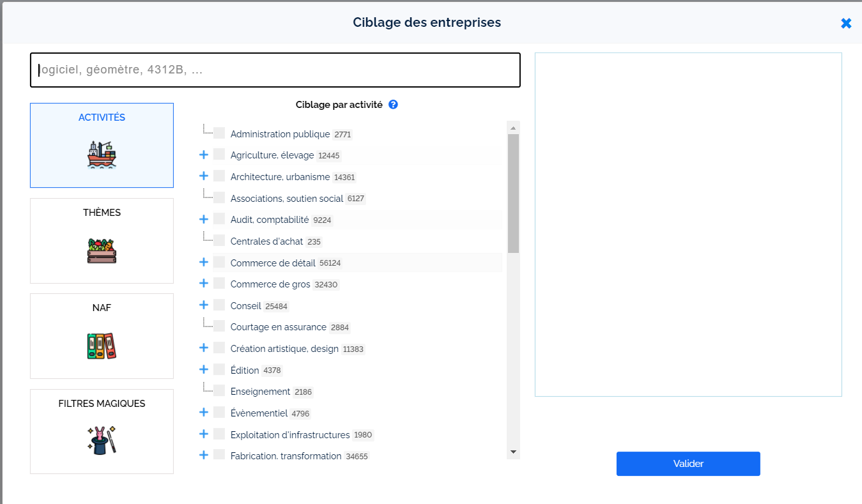
Task: Click the scroll down arrow of activity list
Action: coord(513,452)
